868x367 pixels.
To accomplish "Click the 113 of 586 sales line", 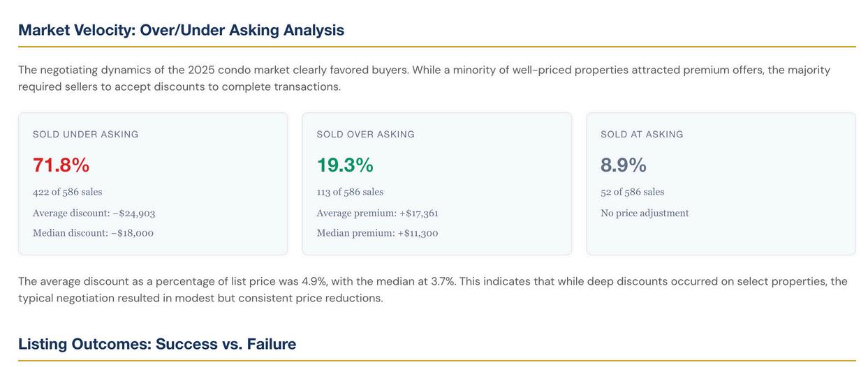I will click(350, 192).
